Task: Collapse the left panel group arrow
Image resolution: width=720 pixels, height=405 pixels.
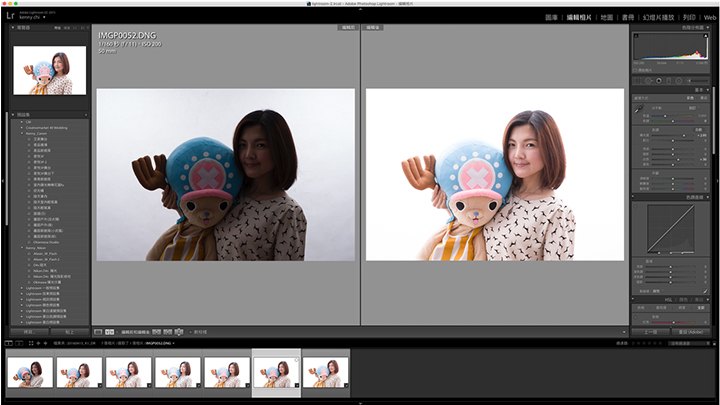Action: 2,180
